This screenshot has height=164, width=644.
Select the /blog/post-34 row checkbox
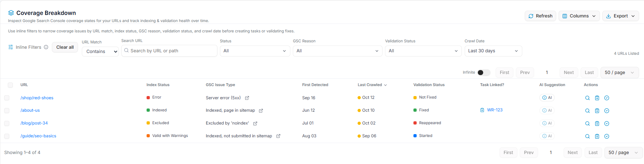[x=7, y=123]
